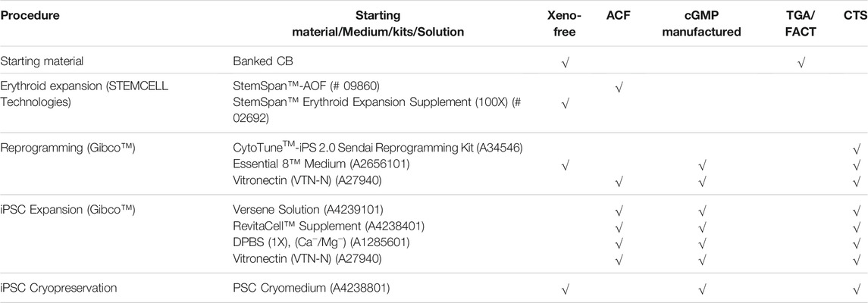Select the Starting material row label
The height and width of the screenshot is (303, 868).
(x=42, y=61)
